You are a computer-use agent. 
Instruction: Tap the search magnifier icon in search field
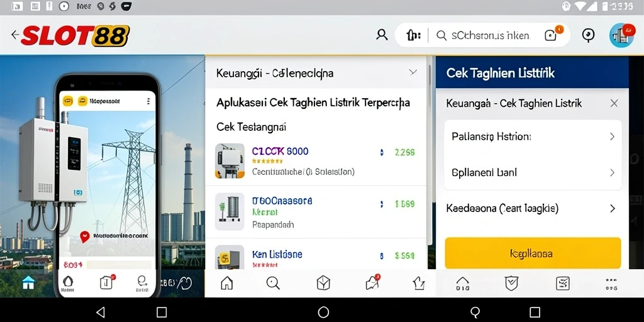pos(441,36)
